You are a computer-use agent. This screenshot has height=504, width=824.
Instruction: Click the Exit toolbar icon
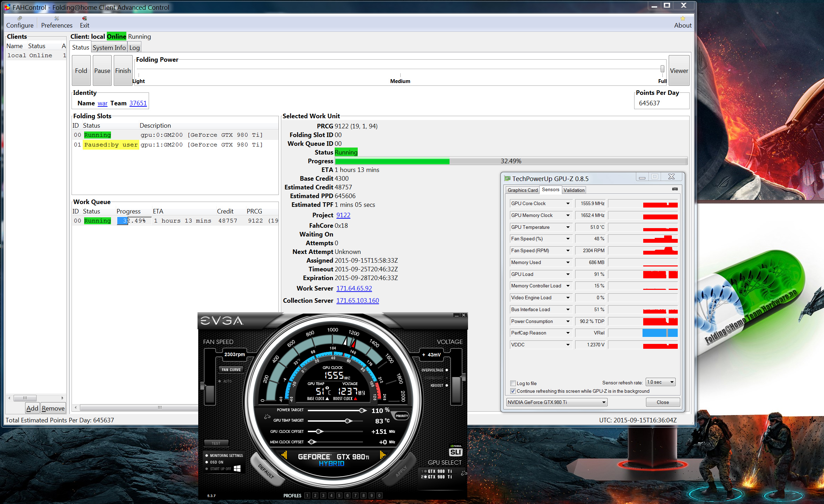click(84, 18)
